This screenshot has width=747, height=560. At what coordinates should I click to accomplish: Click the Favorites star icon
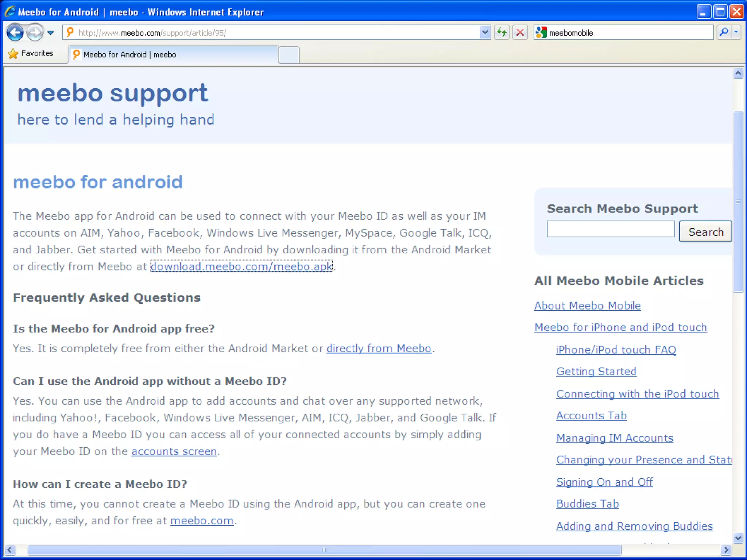[13, 54]
